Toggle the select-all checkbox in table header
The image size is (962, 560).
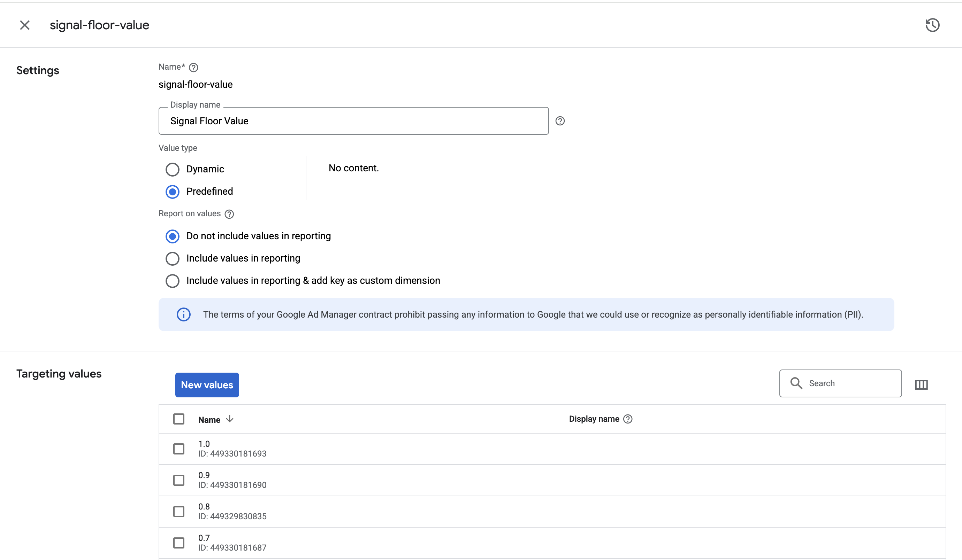coord(179,419)
